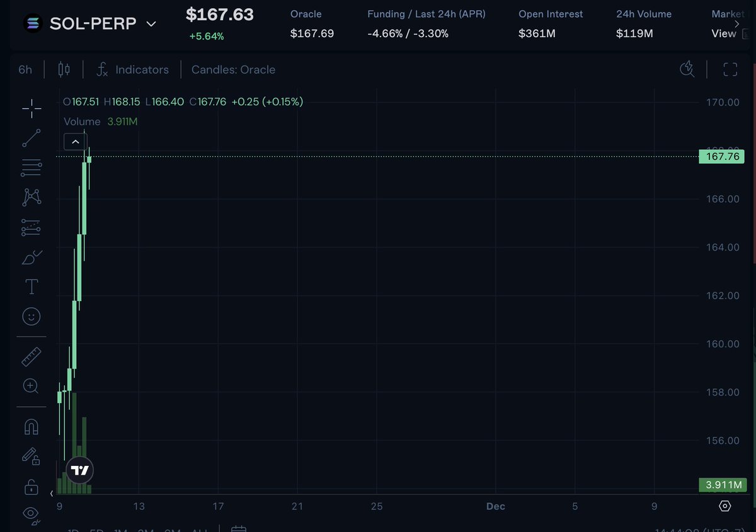Click the 24h Volume $119M stat
The image size is (756, 532).
pyautogui.click(x=644, y=24)
